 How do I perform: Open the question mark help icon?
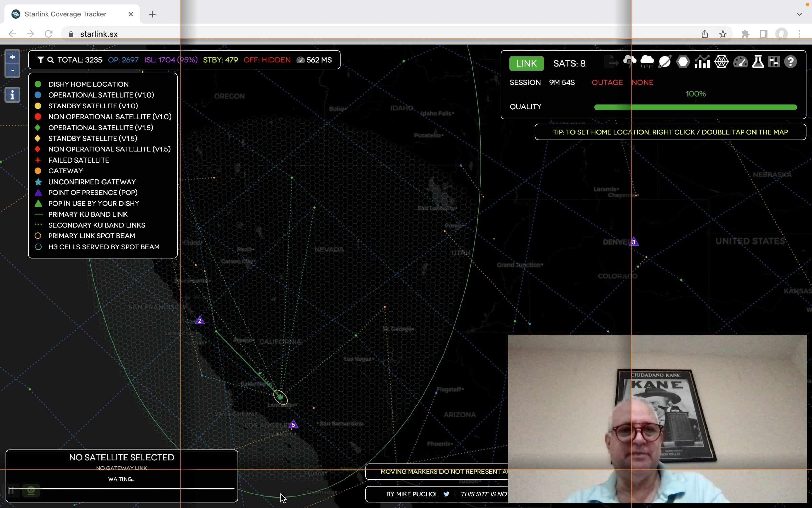[x=791, y=62]
